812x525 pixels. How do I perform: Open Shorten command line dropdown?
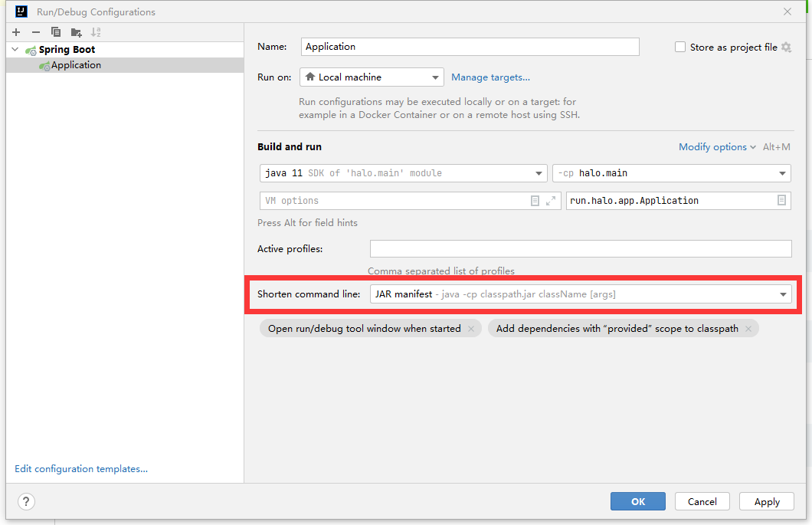tap(581, 294)
